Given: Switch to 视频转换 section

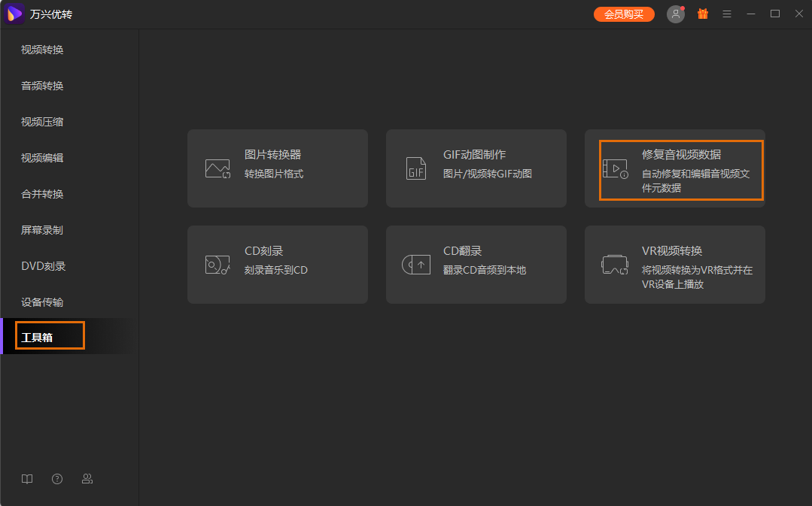Looking at the screenshot, I should click(43, 50).
